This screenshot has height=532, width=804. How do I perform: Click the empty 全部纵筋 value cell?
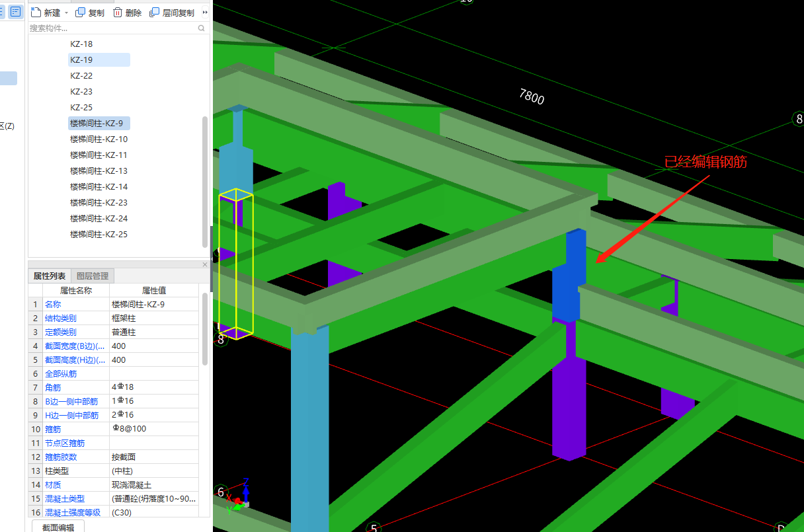click(x=154, y=374)
